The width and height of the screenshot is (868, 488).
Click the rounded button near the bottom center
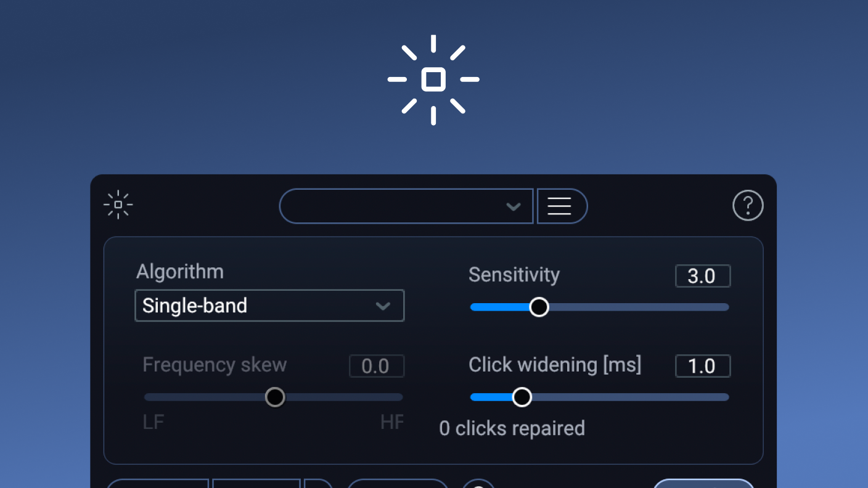pos(398,486)
